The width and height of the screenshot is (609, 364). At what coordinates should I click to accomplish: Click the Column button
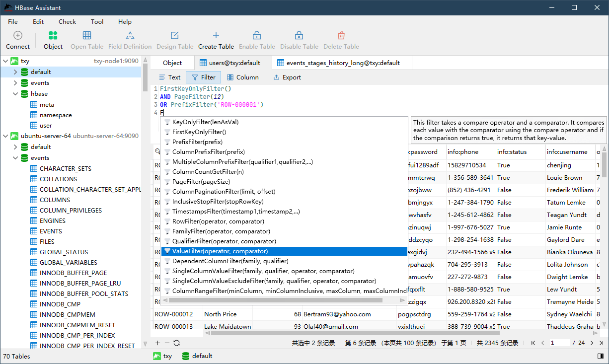pos(243,77)
